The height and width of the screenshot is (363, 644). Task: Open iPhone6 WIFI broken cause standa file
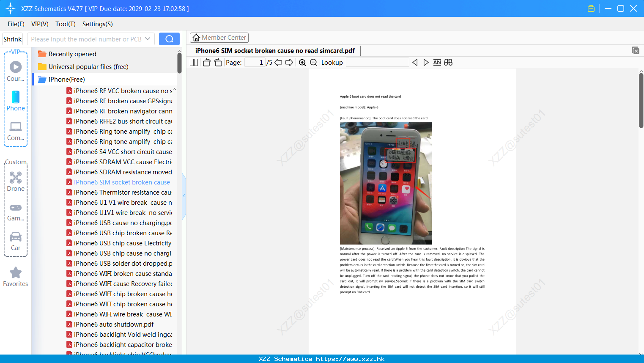[119, 274]
